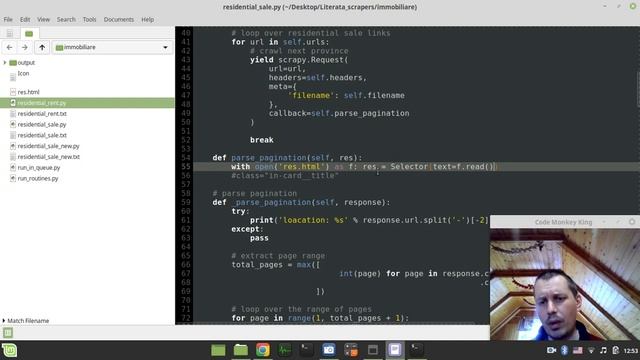Expand the output folder tree node

(5, 62)
